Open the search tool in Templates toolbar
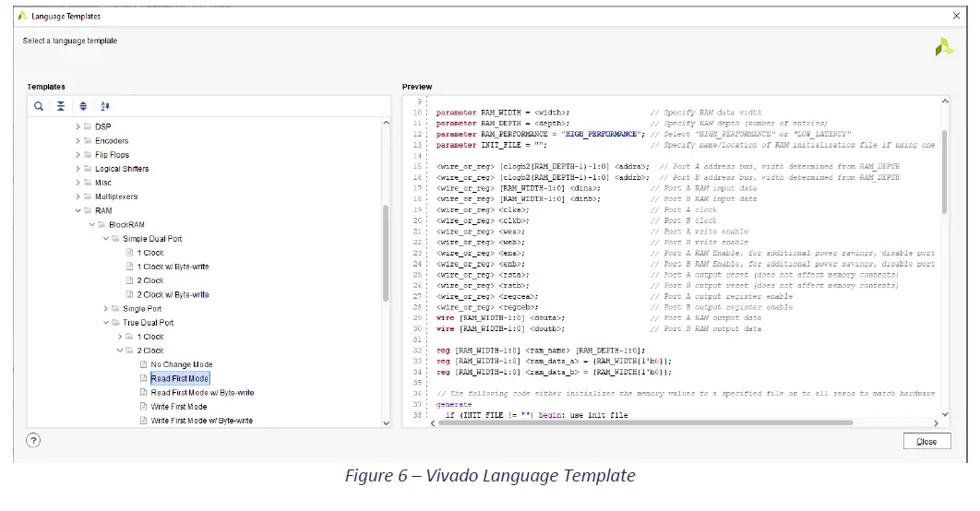This screenshot has height=511, width=980. [x=39, y=106]
